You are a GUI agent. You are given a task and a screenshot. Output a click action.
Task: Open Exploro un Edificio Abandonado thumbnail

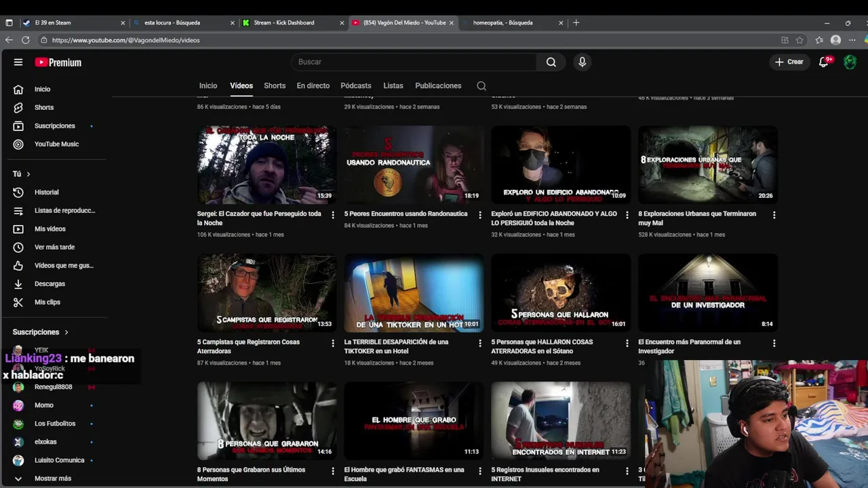point(561,165)
